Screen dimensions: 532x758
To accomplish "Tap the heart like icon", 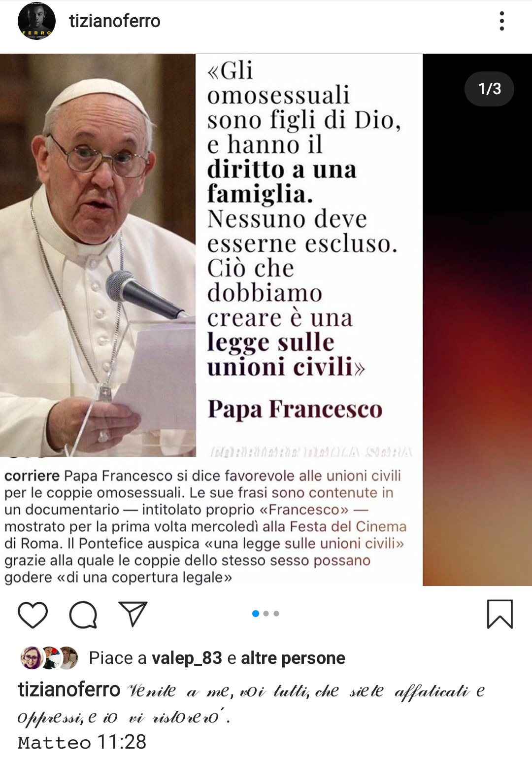I will click(33, 615).
